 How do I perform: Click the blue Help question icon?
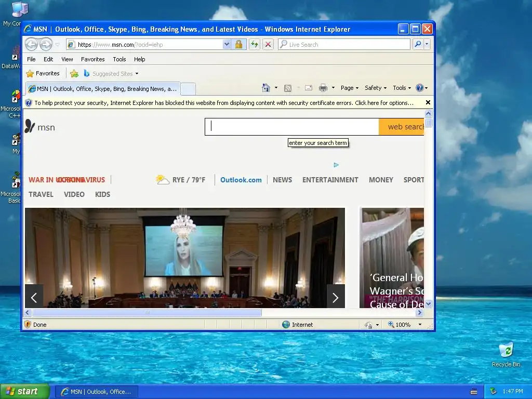420,88
